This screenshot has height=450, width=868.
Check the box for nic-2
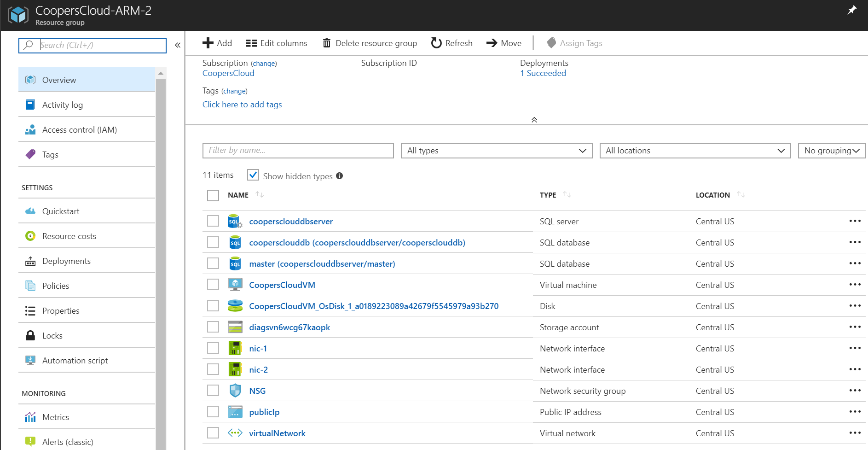coord(213,369)
